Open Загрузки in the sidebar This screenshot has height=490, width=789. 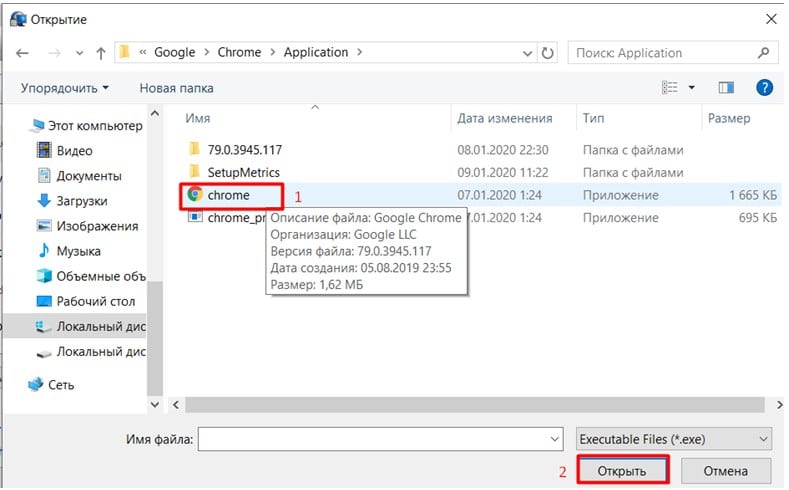pos(72,201)
